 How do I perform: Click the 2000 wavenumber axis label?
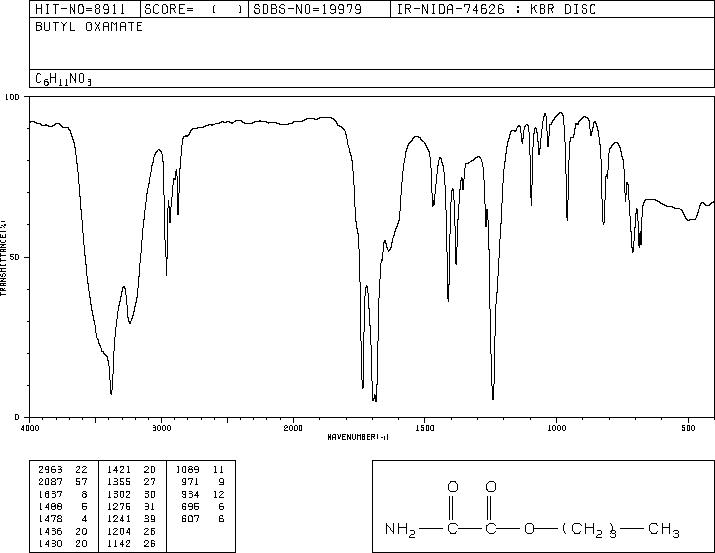(293, 428)
